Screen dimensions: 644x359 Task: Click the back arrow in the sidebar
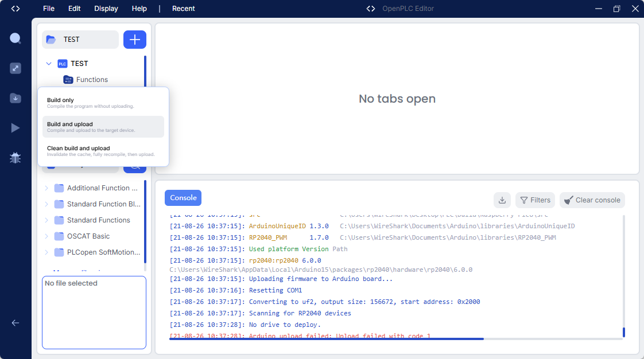(15, 323)
